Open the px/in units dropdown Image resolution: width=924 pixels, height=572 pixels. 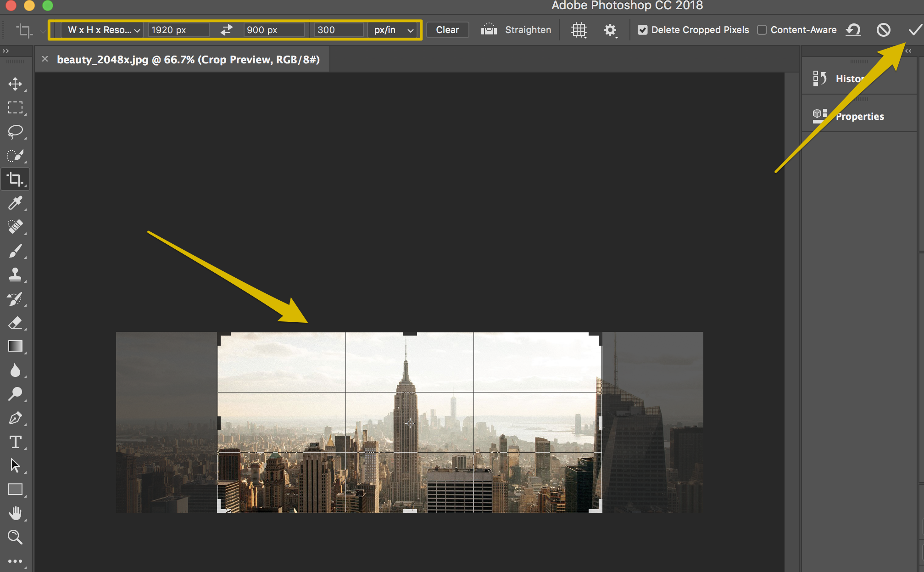pos(394,30)
